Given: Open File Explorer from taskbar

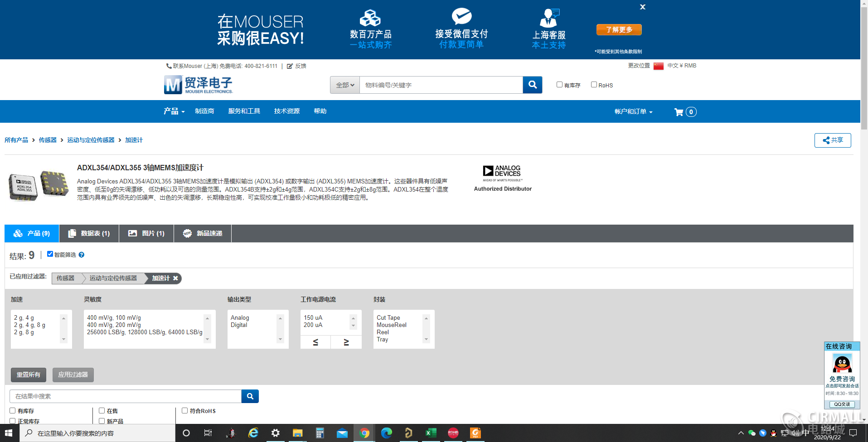Looking at the screenshot, I should pos(297,433).
